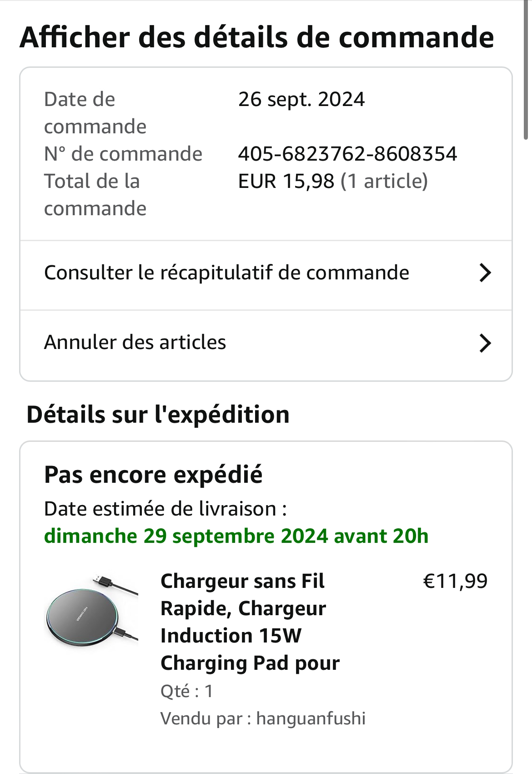Viewport: 532px width, 774px height.
Task: Click the Qté : 1 quantity text
Action: pyautogui.click(x=186, y=691)
